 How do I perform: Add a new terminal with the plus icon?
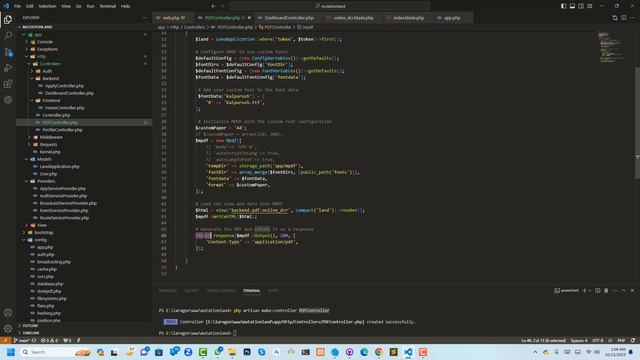[584, 291]
